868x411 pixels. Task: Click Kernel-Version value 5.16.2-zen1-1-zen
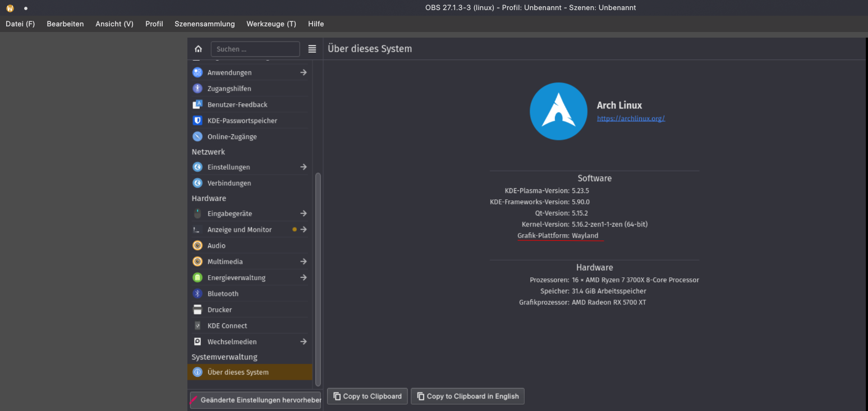610,224
